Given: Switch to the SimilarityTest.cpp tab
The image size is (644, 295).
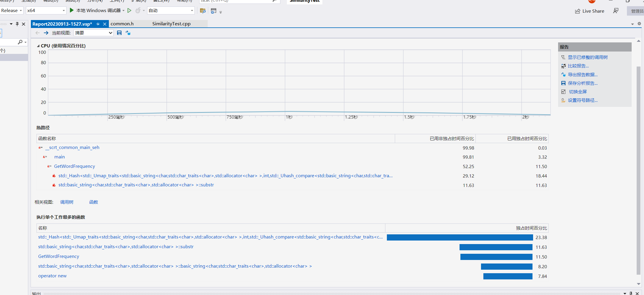Looking at the screenshot, I should [172, 24].
